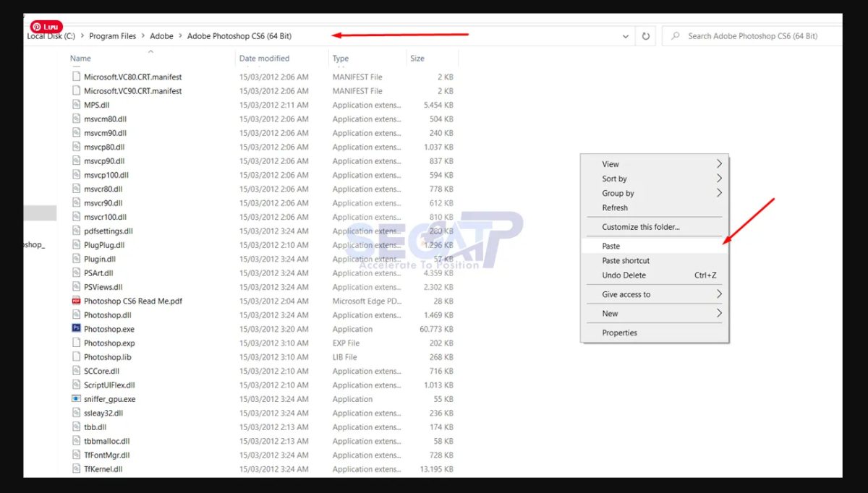The height and width of the screenshot is (493, 868).
Task: Sort files by Date modified column
Action: 264,59
